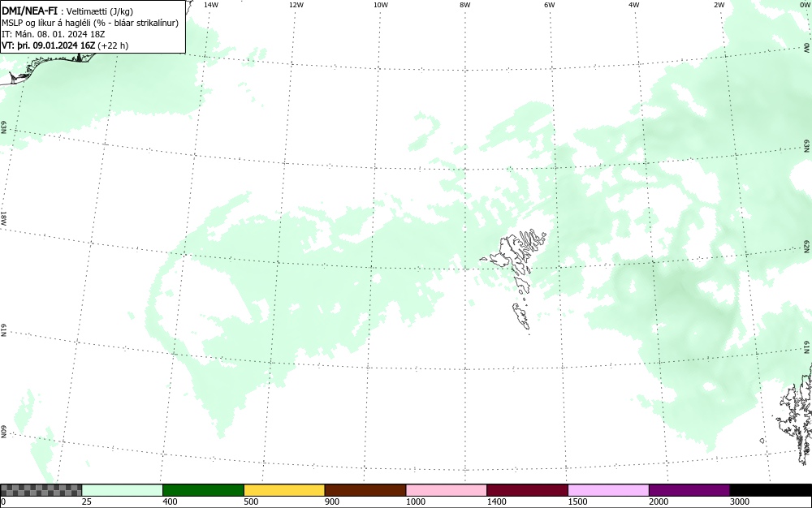Click the 'IT: Mán. 08. 01. 2024 18Z' line
812x508 pixels.
tap(54, 34)
